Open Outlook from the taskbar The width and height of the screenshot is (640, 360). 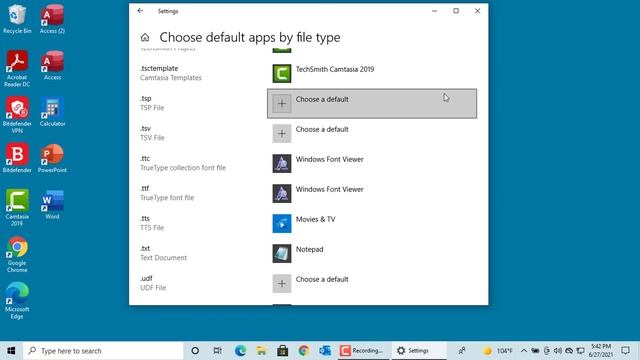tap(325, 351)
